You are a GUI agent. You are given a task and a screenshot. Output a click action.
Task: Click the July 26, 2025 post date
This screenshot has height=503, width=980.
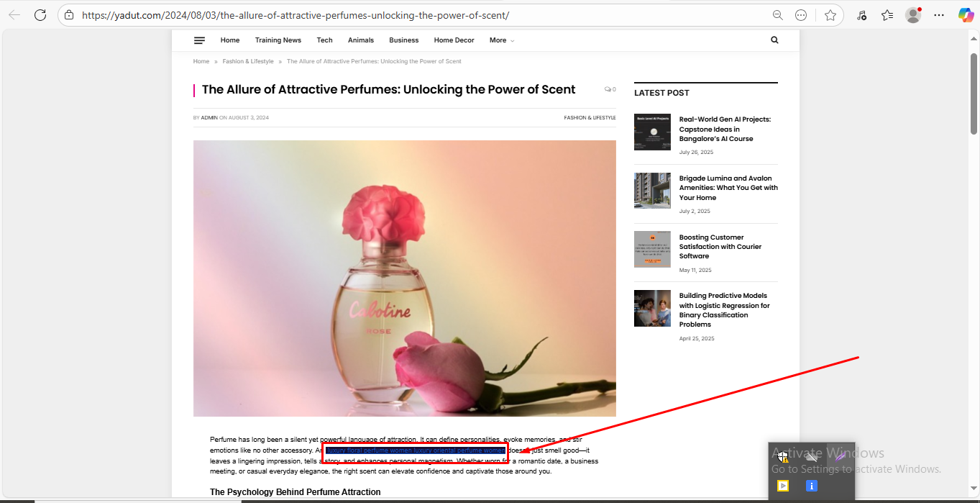pyautogui.click(x=696, y=153)
